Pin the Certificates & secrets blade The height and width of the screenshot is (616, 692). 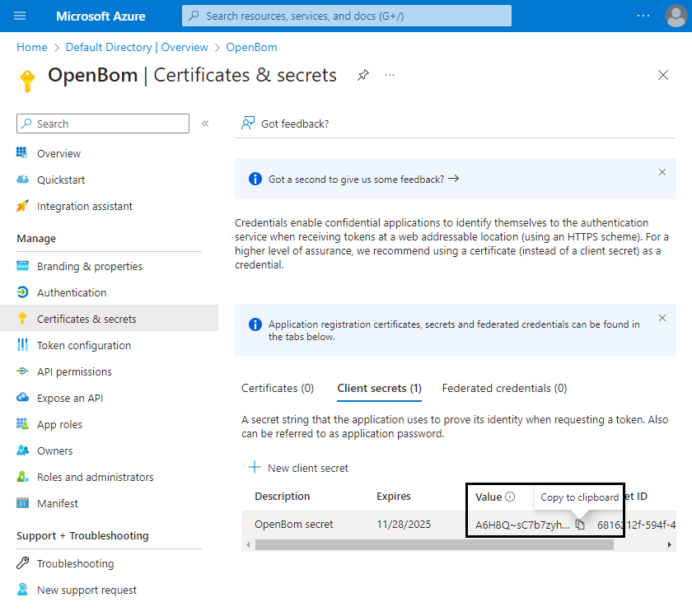pos(362,75)
